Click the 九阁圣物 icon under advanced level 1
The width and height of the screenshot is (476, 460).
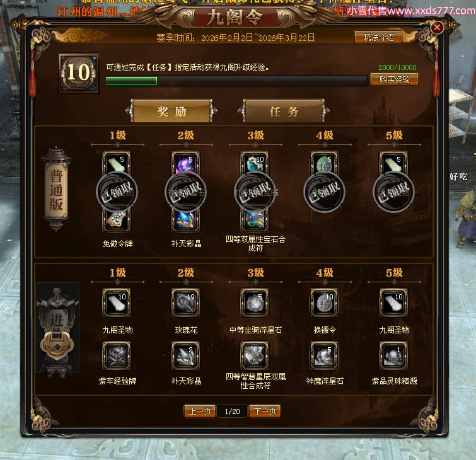tap(117, 302)
